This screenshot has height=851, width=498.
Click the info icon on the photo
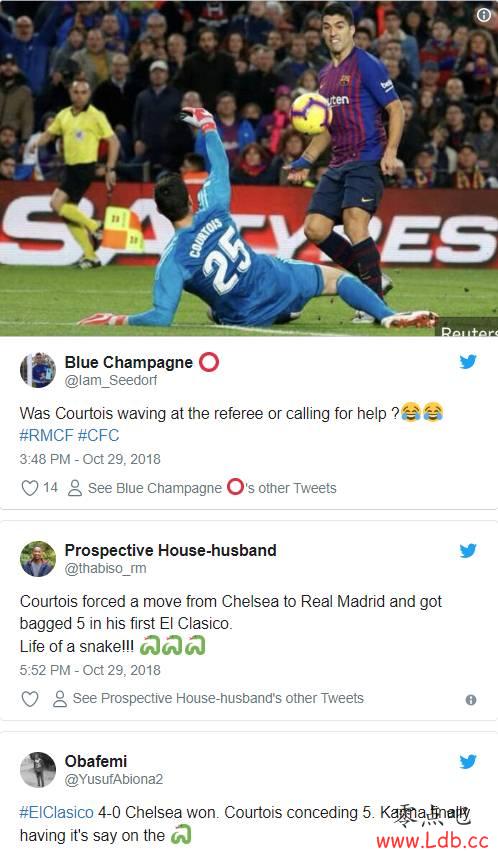(483, 15)
